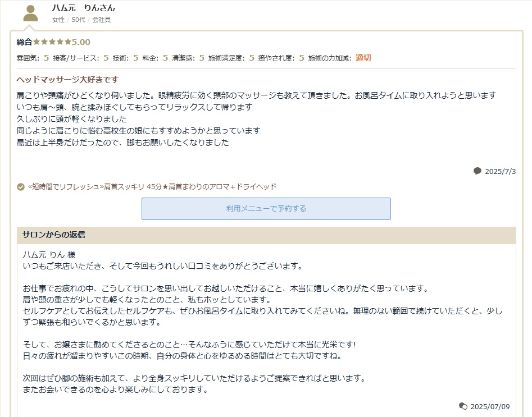Click reviewer name ハム元 りんさん
Image resolution: width=532 pixels, height=417 pixels.
84,8
